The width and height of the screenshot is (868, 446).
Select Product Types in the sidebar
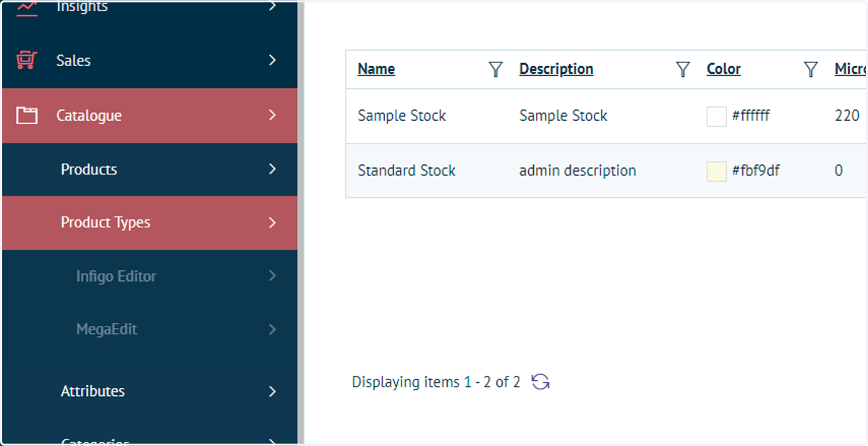coord(150,223)
